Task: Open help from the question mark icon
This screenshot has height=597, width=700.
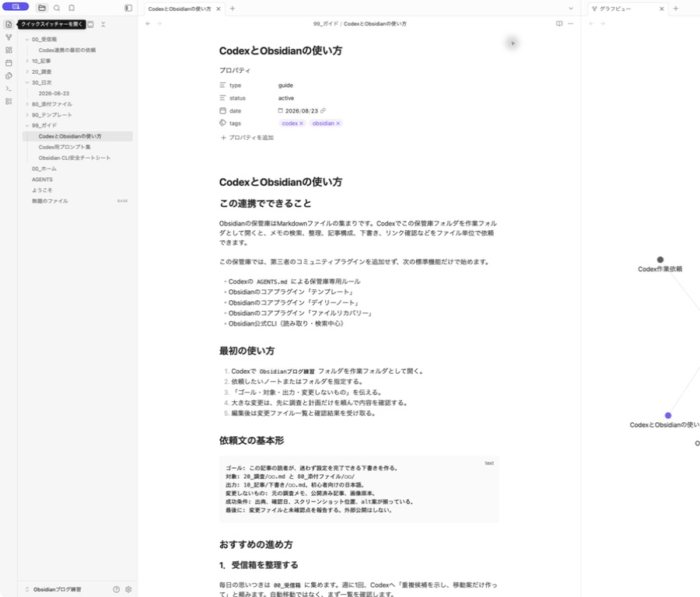Action: 116,589
